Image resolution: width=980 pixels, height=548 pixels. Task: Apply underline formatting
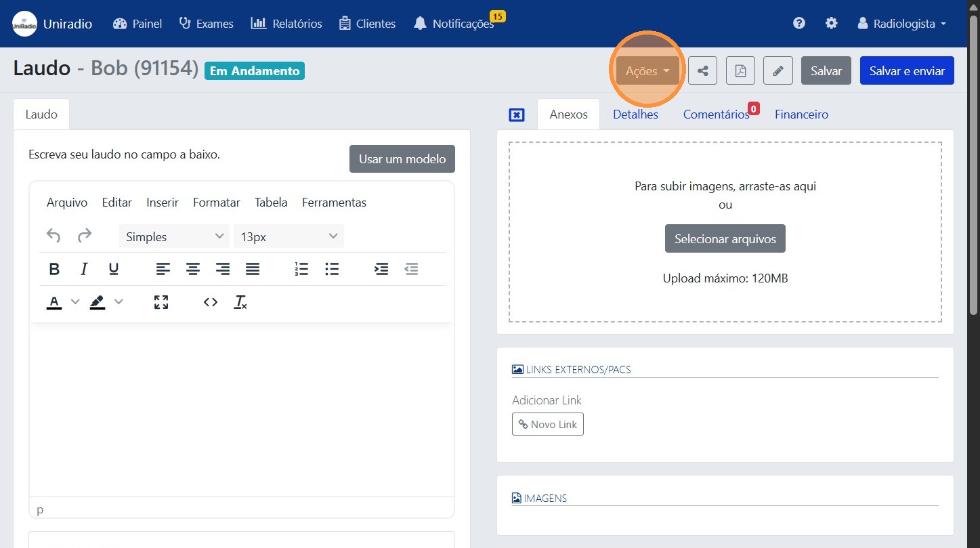point(114,268)
